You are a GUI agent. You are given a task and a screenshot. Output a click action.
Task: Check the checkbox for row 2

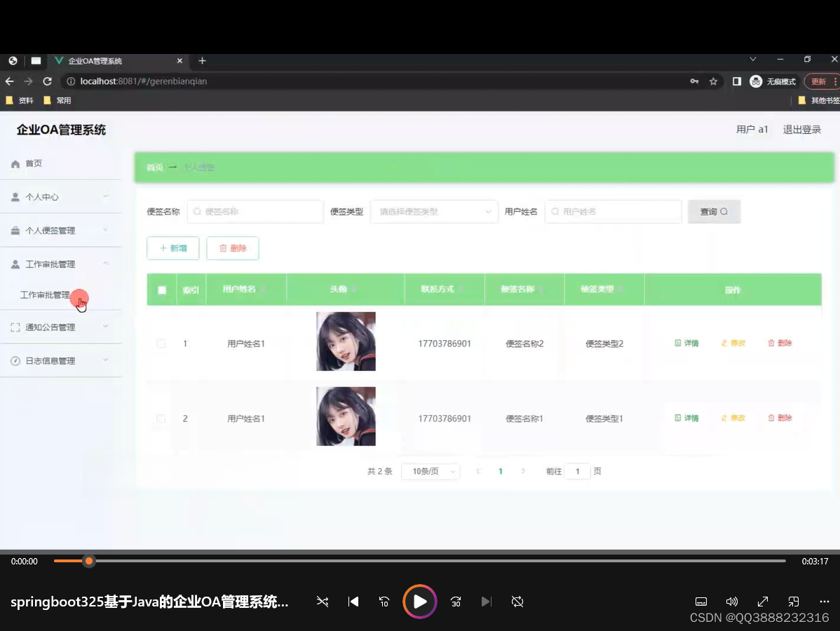161,418
